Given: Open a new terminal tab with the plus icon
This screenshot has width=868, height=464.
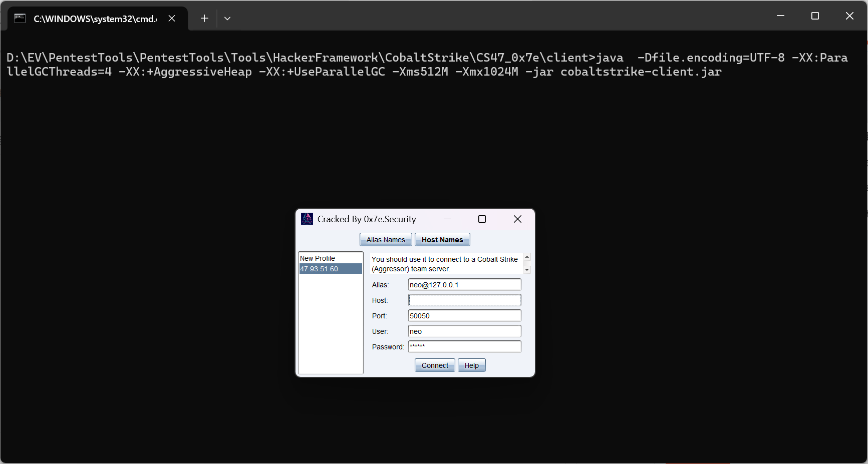Looking at the screenshot, I should click(204, 18).
